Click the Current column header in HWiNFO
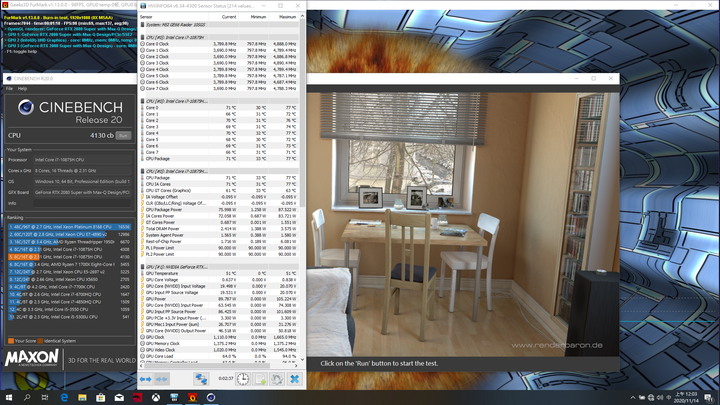720x405 pixels. point(224,17)
